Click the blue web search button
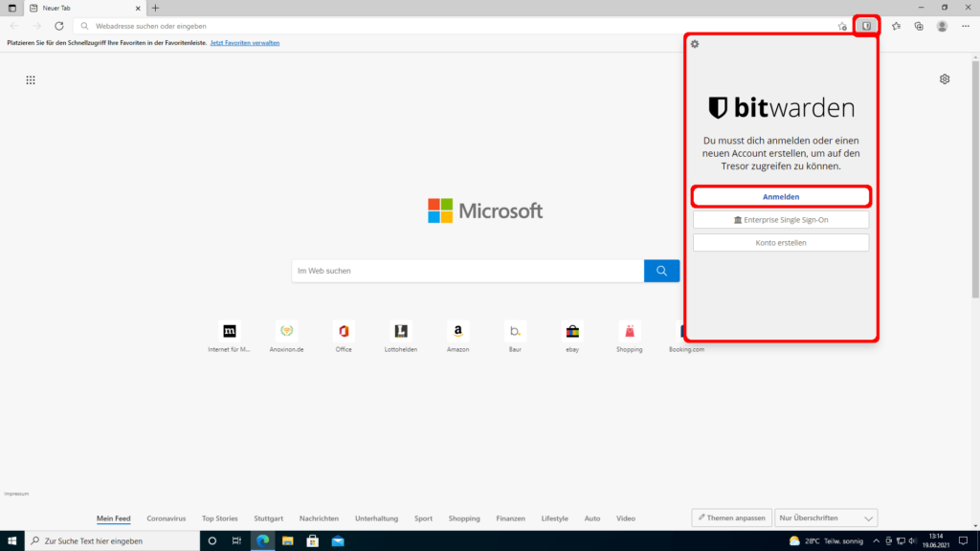The width and height of the screenshot is (980, 551). point(661,271)
